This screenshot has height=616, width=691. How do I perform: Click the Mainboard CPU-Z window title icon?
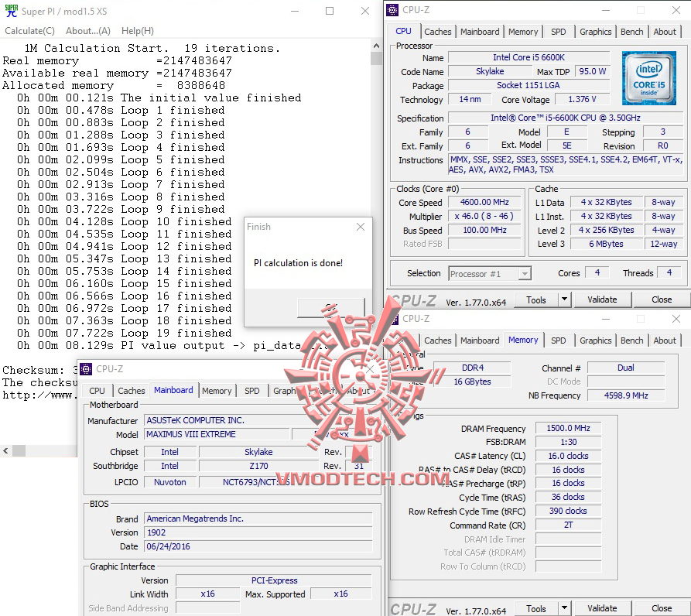pyautogui.click(x=86, y=369)
